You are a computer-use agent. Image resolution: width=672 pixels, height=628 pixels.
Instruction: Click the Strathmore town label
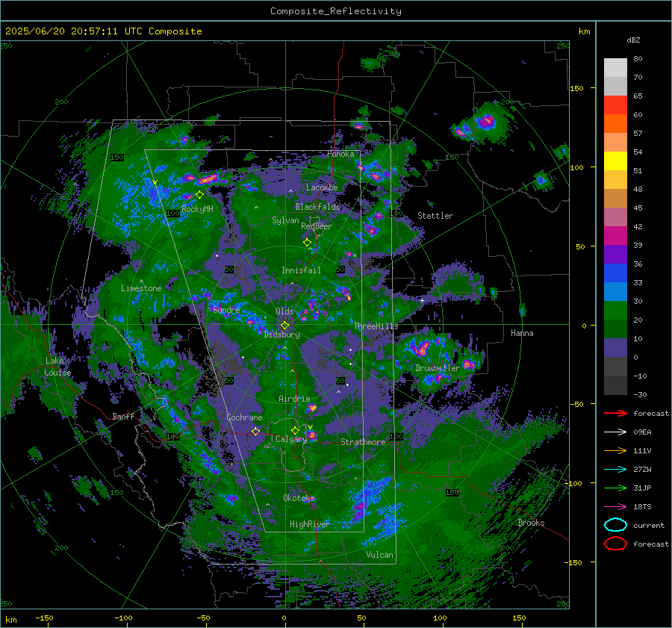click(363, 442)
